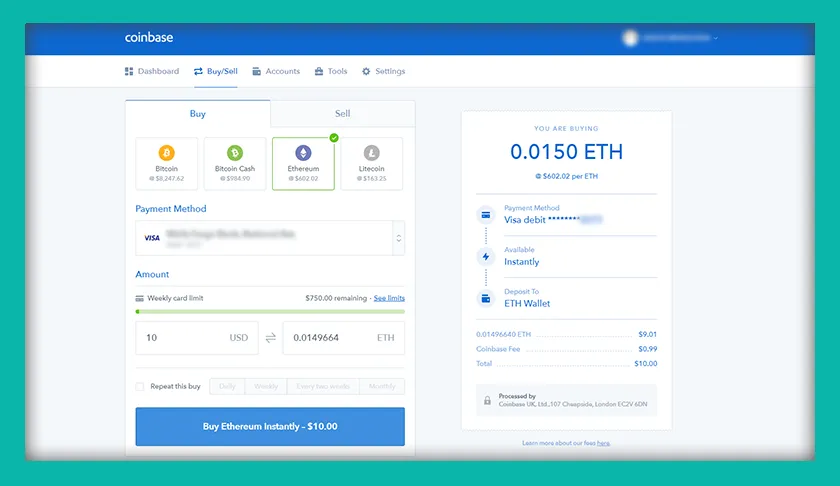
Task: Click the 'YOU ARE BUYING' heading
Action: (566, 129)
